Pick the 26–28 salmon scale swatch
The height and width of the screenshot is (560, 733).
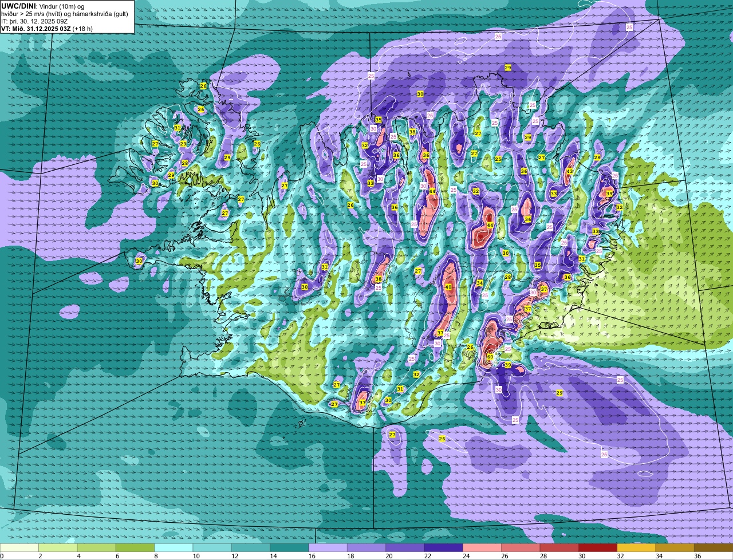coord(521,547)
